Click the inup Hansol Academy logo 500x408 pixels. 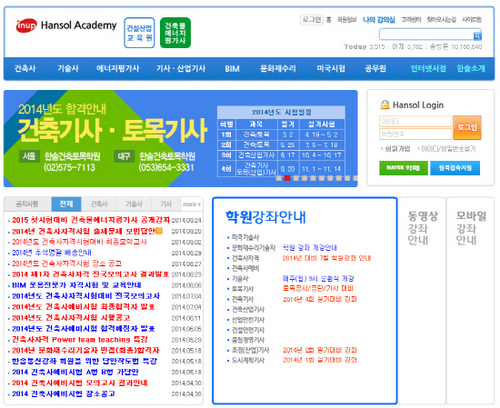point(66,25)
